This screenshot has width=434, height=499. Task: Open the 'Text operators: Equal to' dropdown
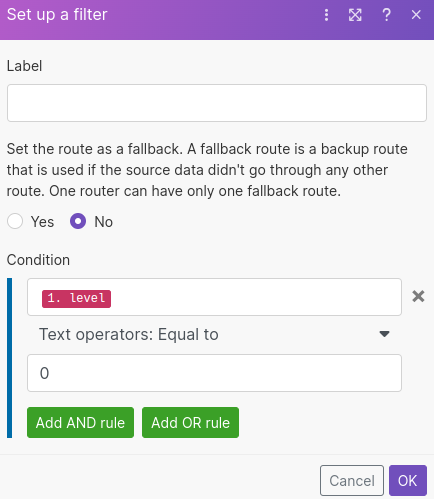[214, 334]
